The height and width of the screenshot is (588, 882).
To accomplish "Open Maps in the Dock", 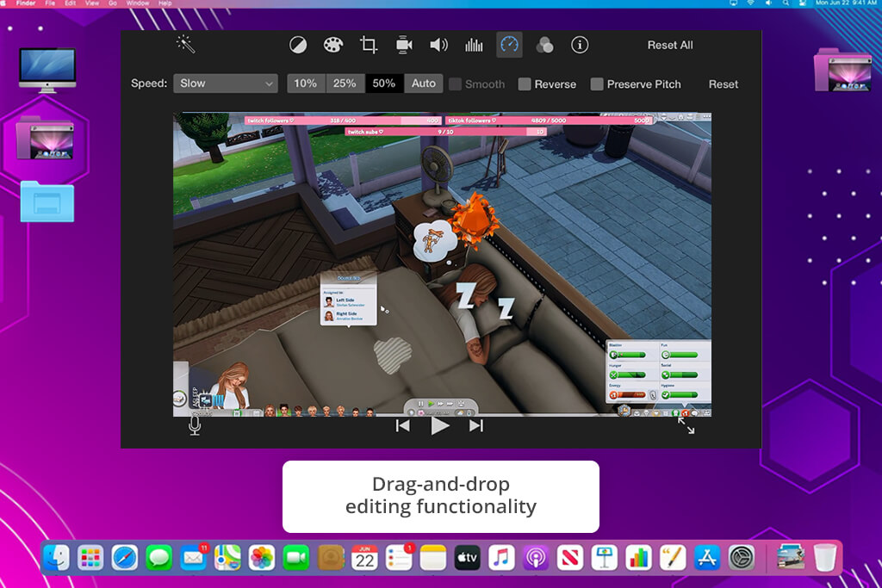I will coord(227,558).
